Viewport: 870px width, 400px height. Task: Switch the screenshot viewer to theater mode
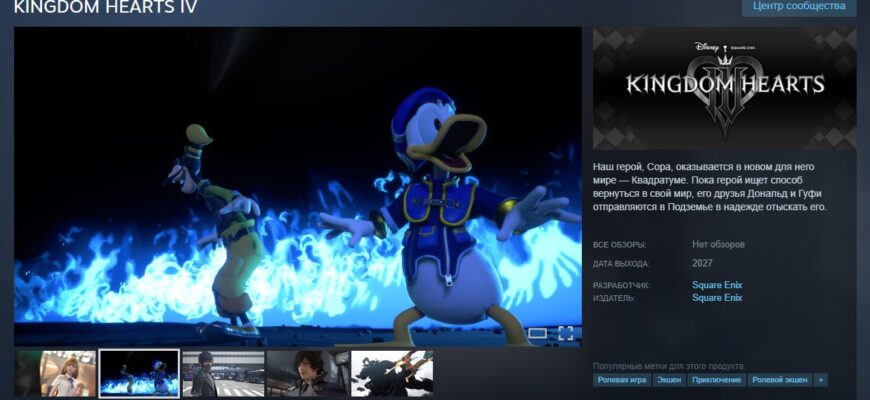pos(537,333)
